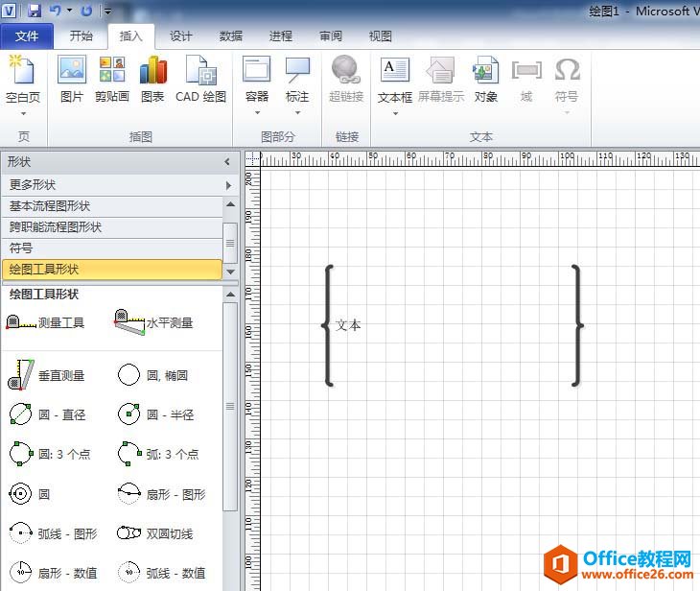The image size is (700, 591).
Task: Click the left brace shape on canvas
Action: click(327, 325)
